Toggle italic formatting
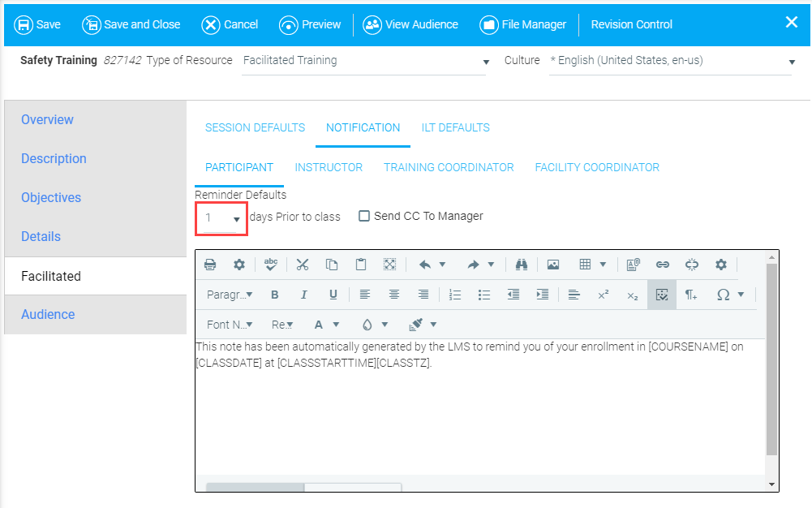The width and height of the screenshot is (812, 508). click(x=304, y=295)
